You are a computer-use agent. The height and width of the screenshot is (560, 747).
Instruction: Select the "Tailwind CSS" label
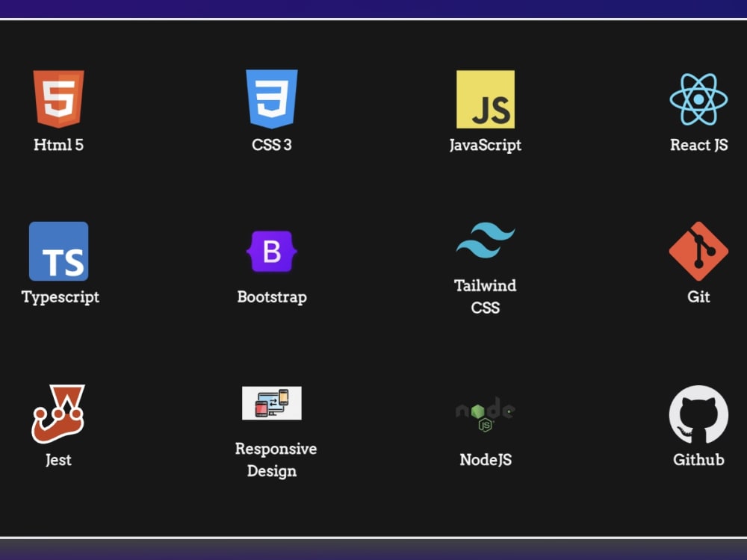485,296
